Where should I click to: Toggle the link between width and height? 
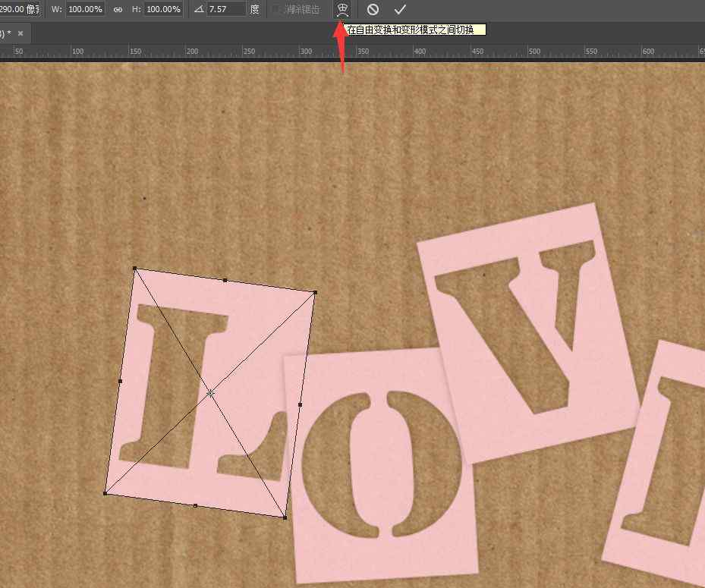click(x=118, y=10)
